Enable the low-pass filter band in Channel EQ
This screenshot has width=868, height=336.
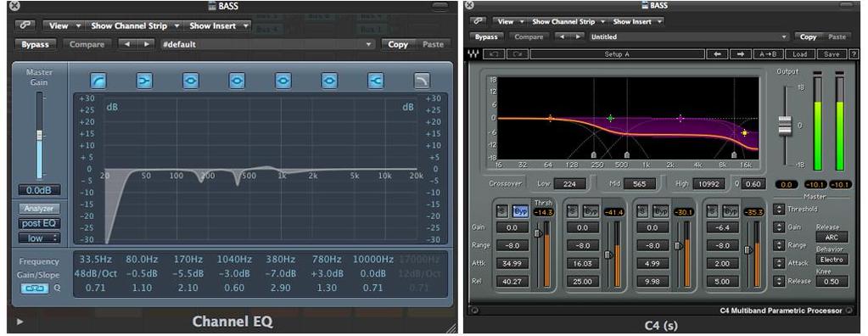[x=422, y=81]
